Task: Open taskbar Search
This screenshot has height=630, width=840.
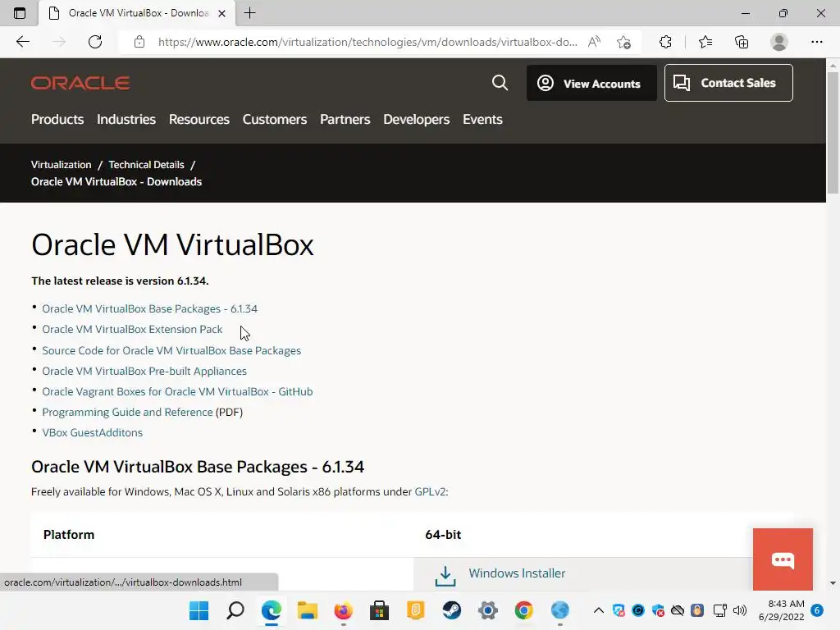Action: 235,610
